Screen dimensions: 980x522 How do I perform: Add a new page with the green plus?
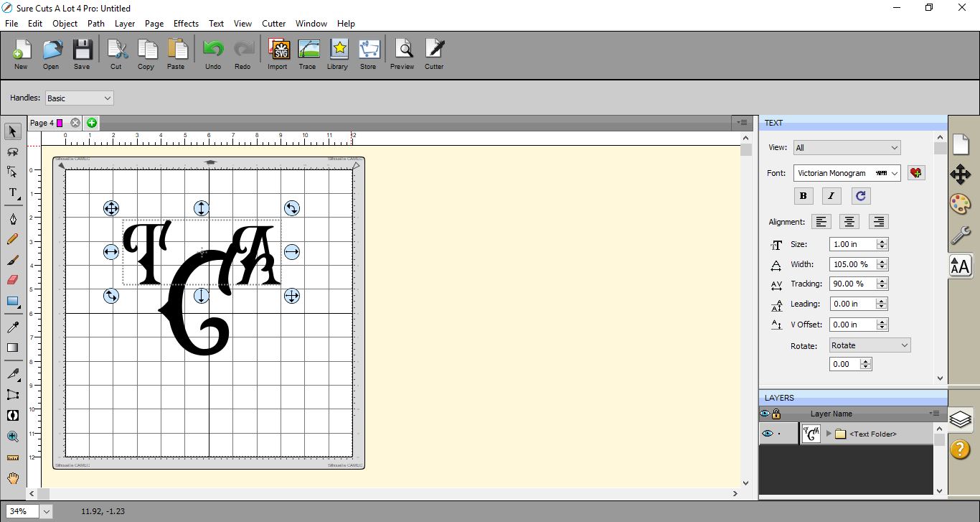[92, 123]
